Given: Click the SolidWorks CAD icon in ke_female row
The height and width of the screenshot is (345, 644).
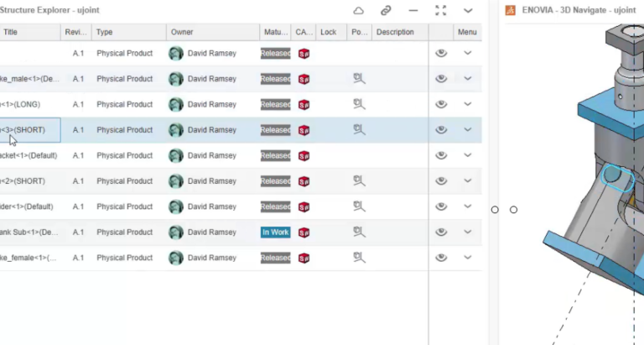Looking at the screenshot, I should [x=304, y=258].
